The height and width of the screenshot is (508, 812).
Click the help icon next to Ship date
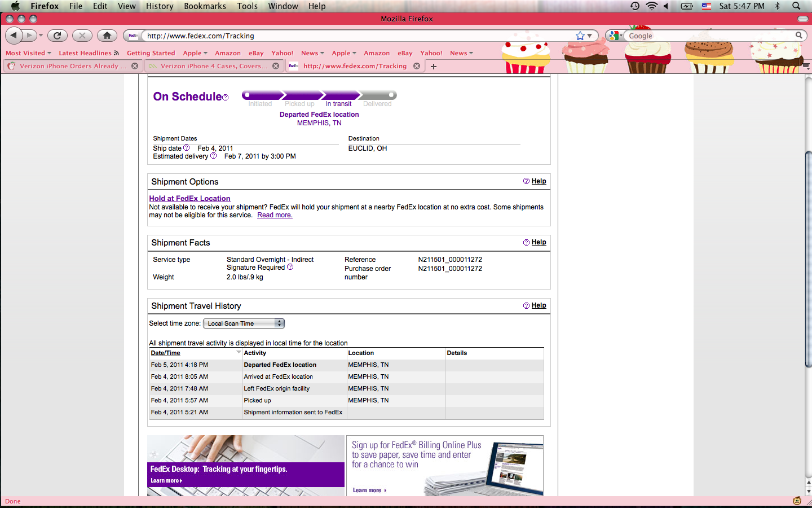coord(187,148)
